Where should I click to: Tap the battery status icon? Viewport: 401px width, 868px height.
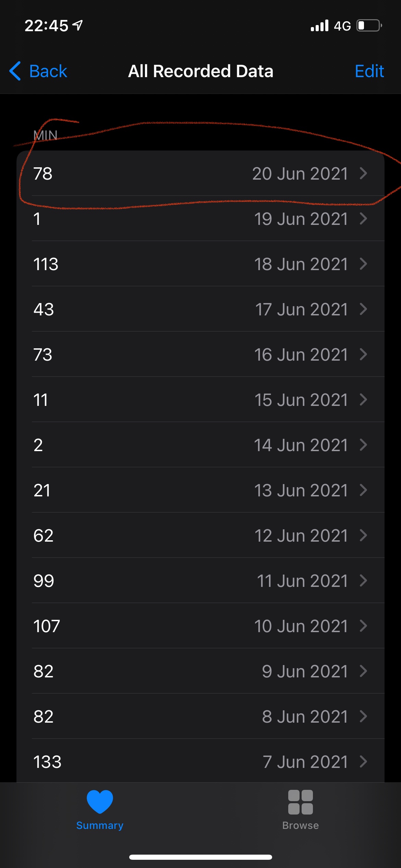[x=369, y=26]
